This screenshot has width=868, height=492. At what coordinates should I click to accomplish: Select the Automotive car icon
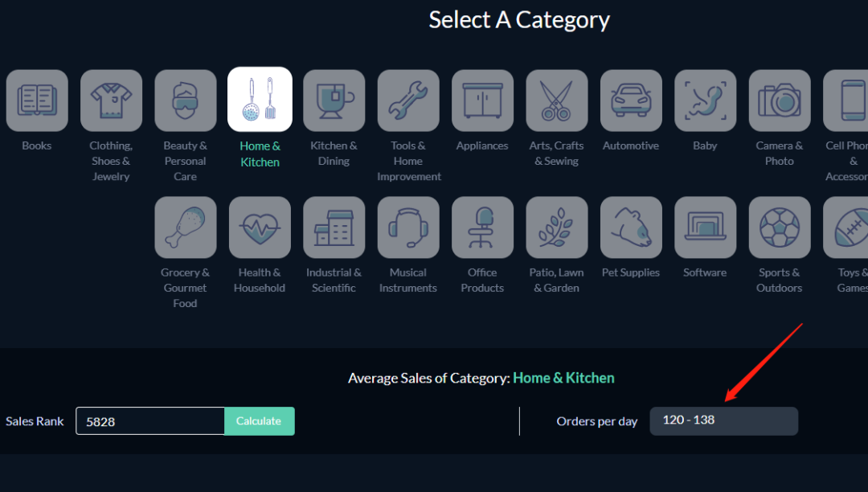click(631, 100)
